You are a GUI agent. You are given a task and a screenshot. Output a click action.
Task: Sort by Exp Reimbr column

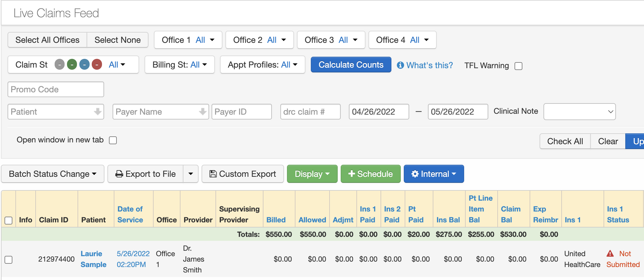[x=546, y=215]
